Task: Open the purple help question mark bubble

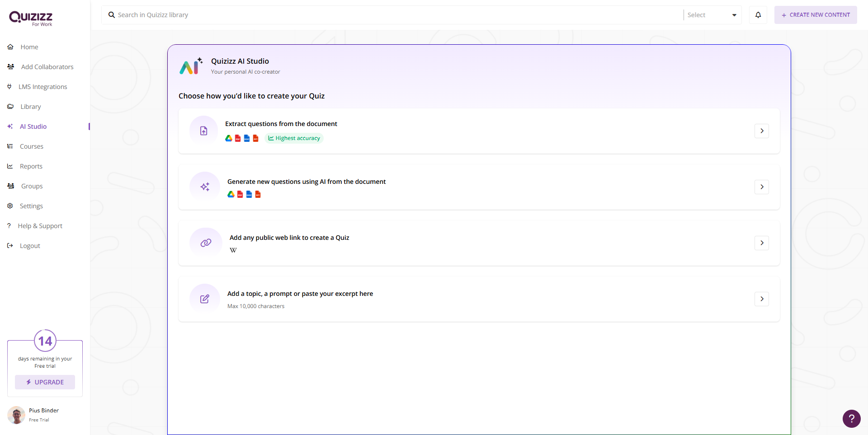Action: coord(851,418)
